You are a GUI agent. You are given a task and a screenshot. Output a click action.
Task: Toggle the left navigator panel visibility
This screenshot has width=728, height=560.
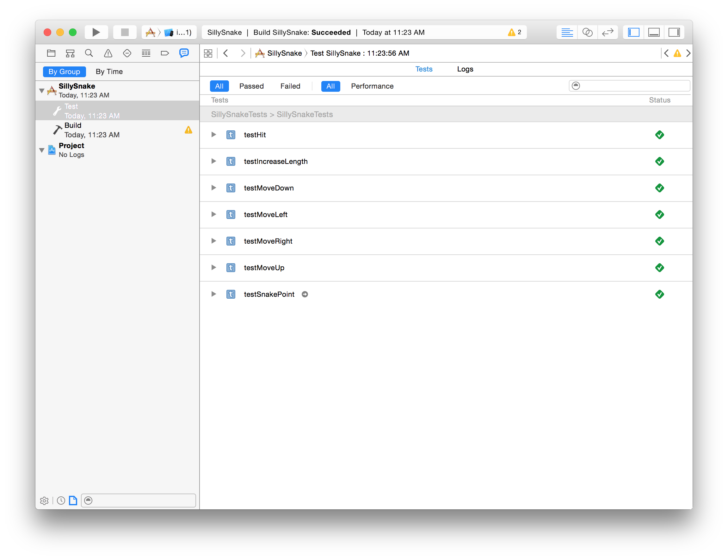633,32
